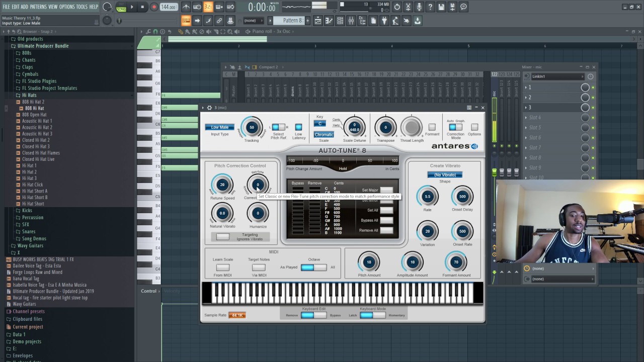Click the help question mark icon
Image resolution: width=644 pixels, height=362 pixels.
[430, 7]
